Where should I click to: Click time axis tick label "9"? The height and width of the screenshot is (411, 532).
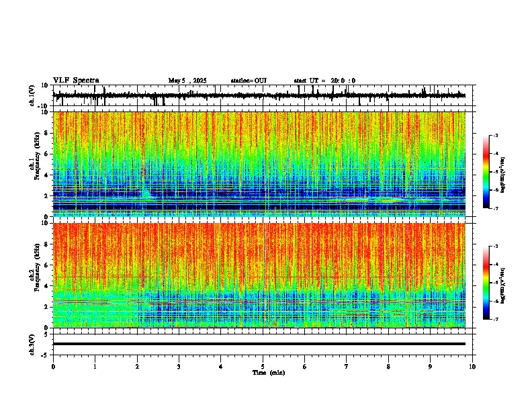click(430, 367)
